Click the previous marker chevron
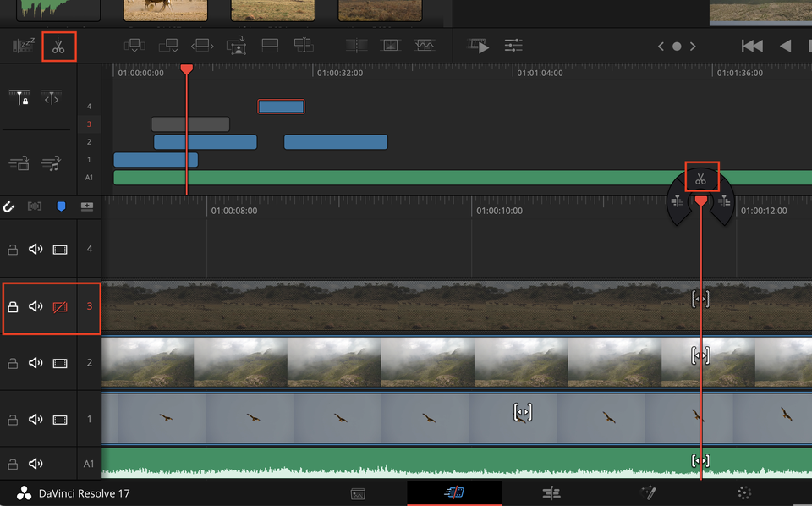 (661, 47)
